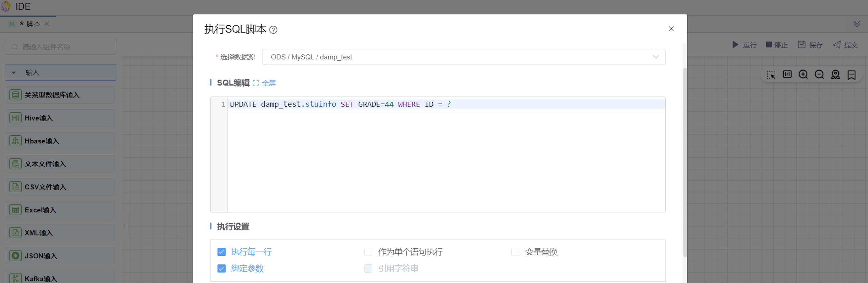Activate the canvas box-selection tool

pyautogui.click(x=771, y=74)
